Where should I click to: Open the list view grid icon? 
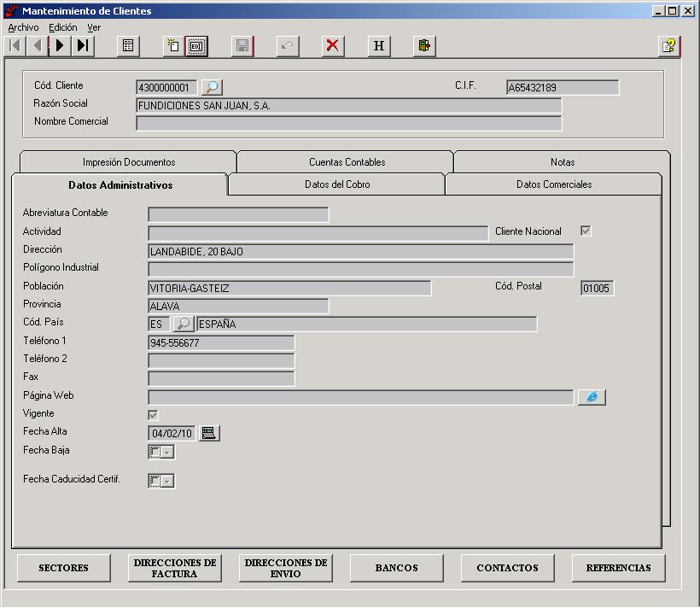(x=128, y=45)
